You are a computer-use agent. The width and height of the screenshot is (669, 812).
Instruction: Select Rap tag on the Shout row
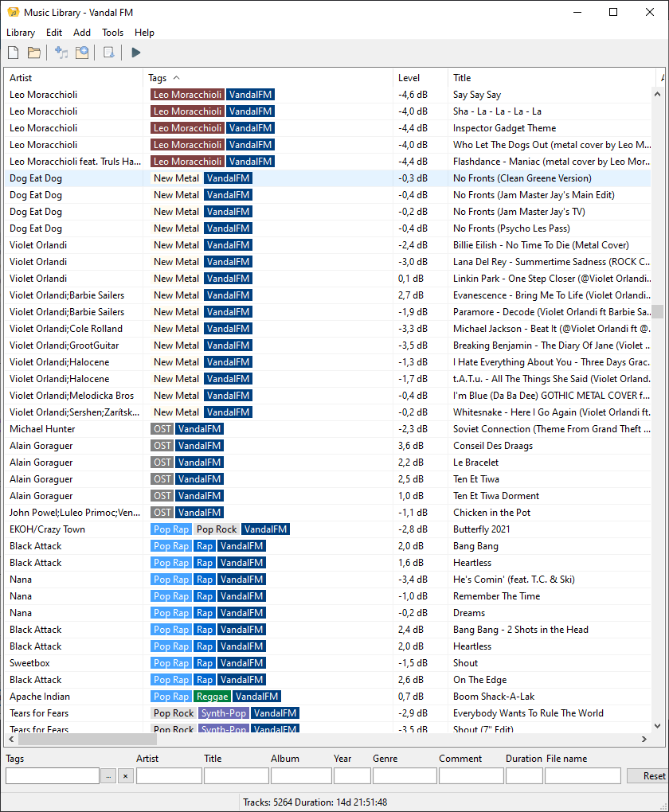[205, 663]
